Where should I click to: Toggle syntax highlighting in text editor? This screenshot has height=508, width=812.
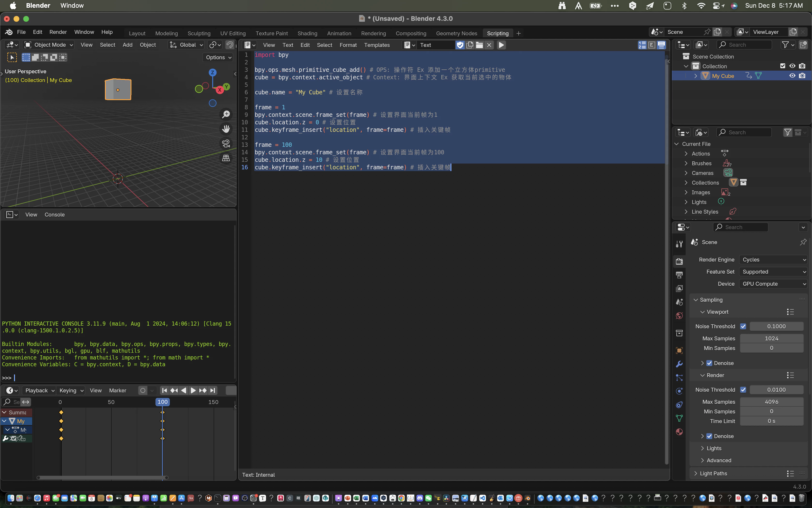tap(661, 45)
